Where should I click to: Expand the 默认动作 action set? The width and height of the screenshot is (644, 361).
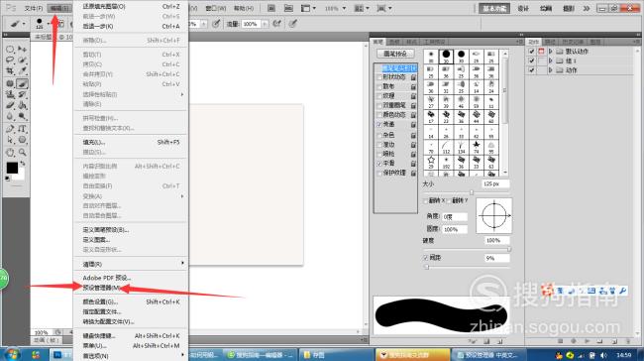point(550,52)
